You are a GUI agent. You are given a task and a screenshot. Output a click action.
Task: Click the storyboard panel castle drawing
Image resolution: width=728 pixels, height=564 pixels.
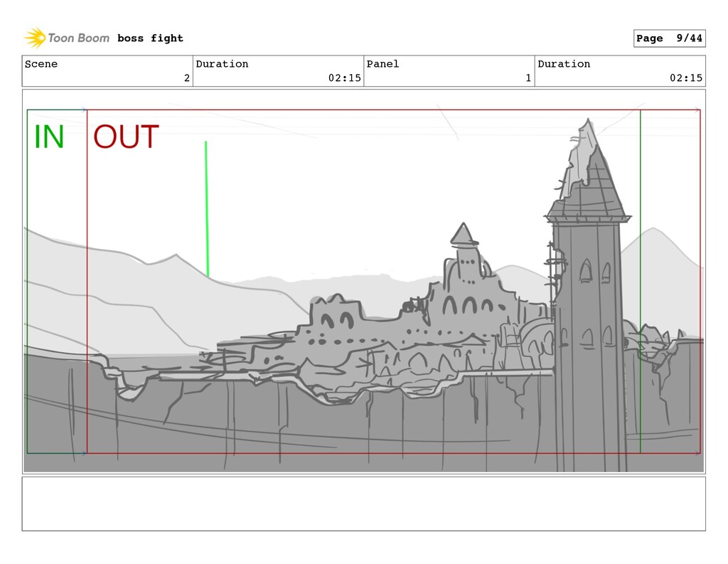click(363, 282)
